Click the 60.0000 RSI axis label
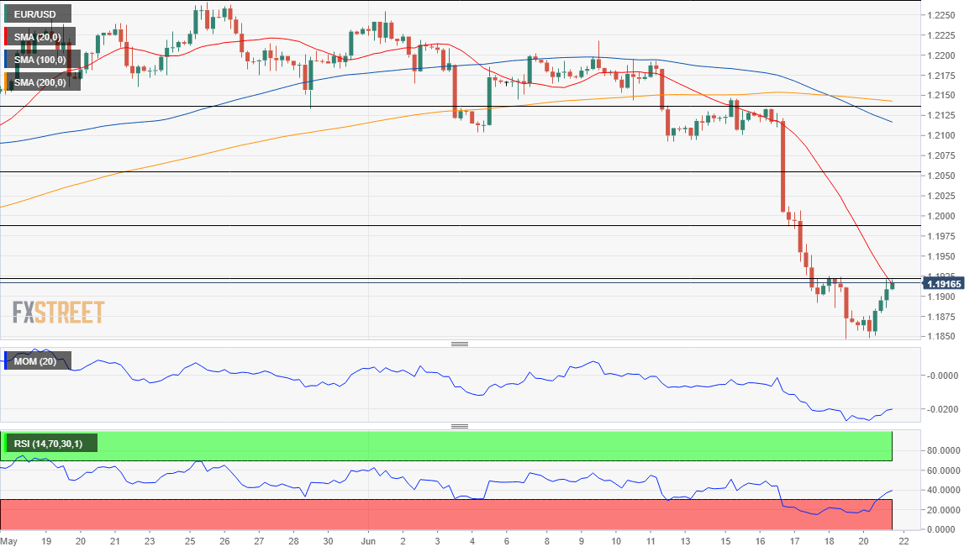This screenshot has width=980, height=552. pos(943,471)
